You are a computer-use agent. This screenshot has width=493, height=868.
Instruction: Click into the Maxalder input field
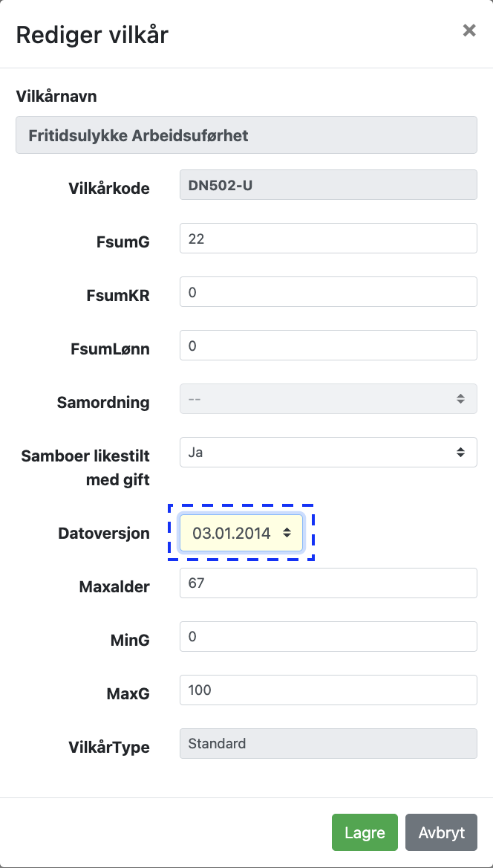tap(327, 583)
